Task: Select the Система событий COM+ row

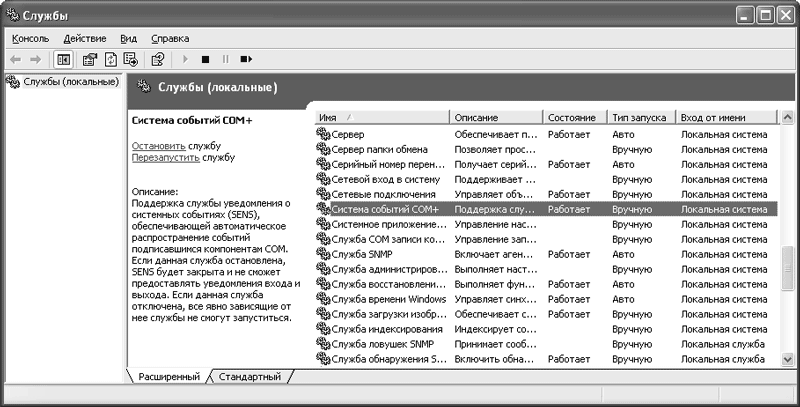Action: click(546, 209)
